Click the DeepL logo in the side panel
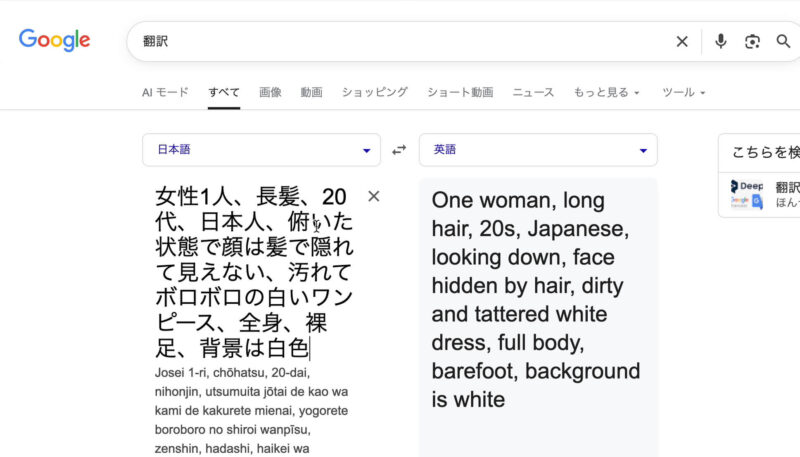 [x=747, y=186]
